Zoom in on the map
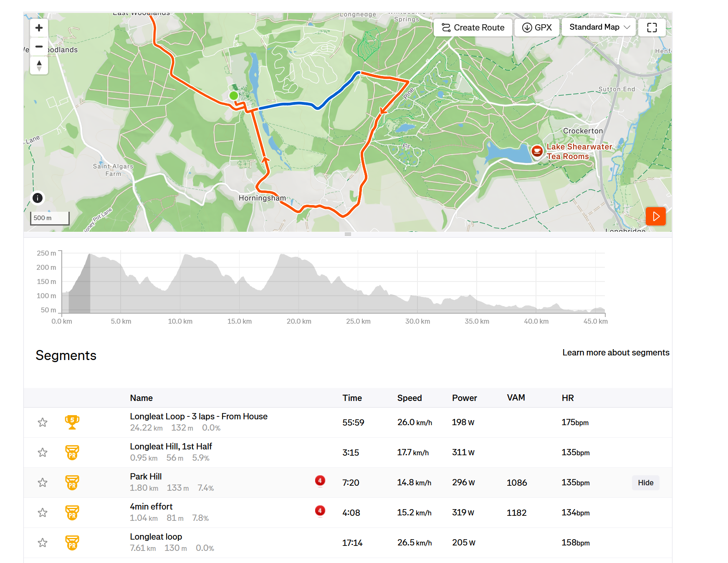Viewport: 728px width, 563px height. click(39, 28)
